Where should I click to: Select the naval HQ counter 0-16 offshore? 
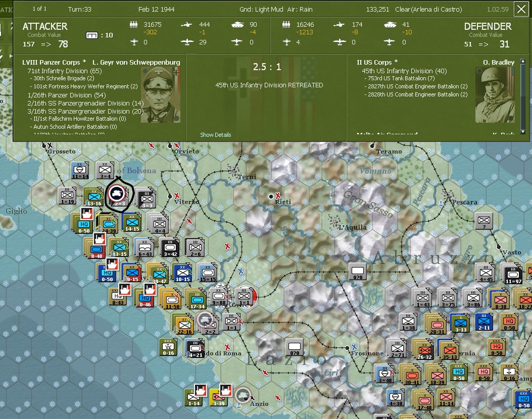coord(168,347)
